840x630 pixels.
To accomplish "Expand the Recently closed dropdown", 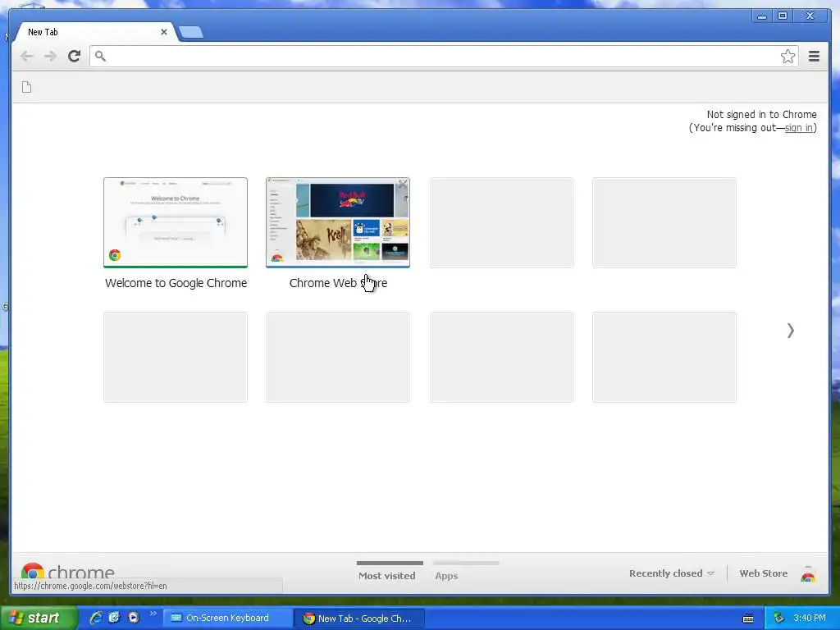I will 672,573.
